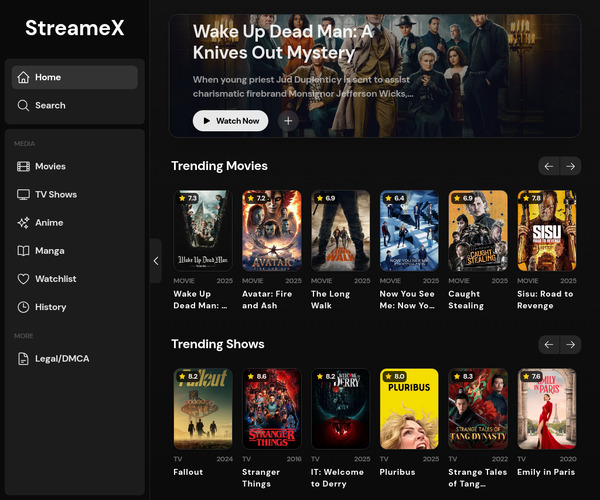The width and height of the screenshot is (600, 500).
Task: Click the "Stranger Things" title text
Action: [x=261, y=478]
